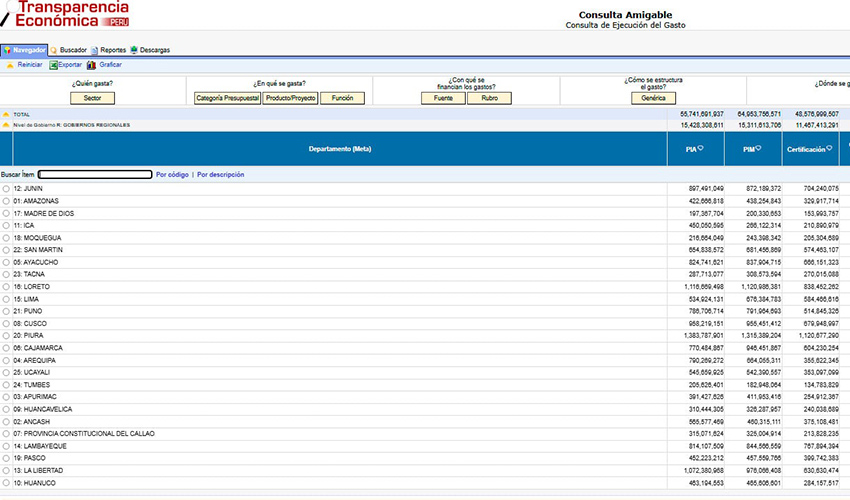Viewport: 850px width, 500px height.
Task: Click the bar chart icon beside Graficar
Action: pyautogui.click(x=91, y=65)
